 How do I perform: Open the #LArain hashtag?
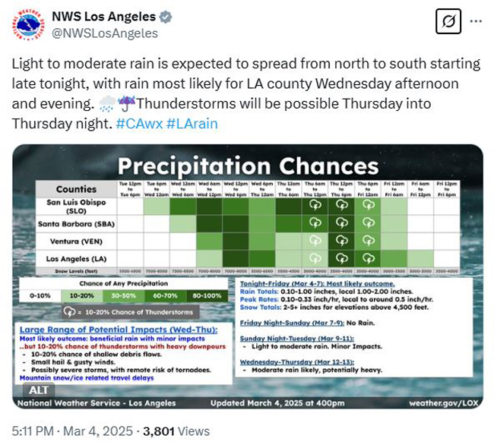tap(192, 124)
